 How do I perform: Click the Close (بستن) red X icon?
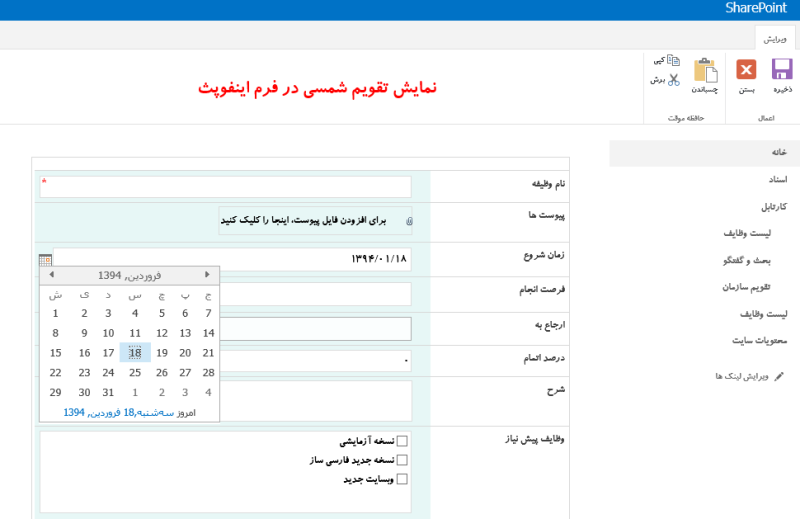point(746,69)
